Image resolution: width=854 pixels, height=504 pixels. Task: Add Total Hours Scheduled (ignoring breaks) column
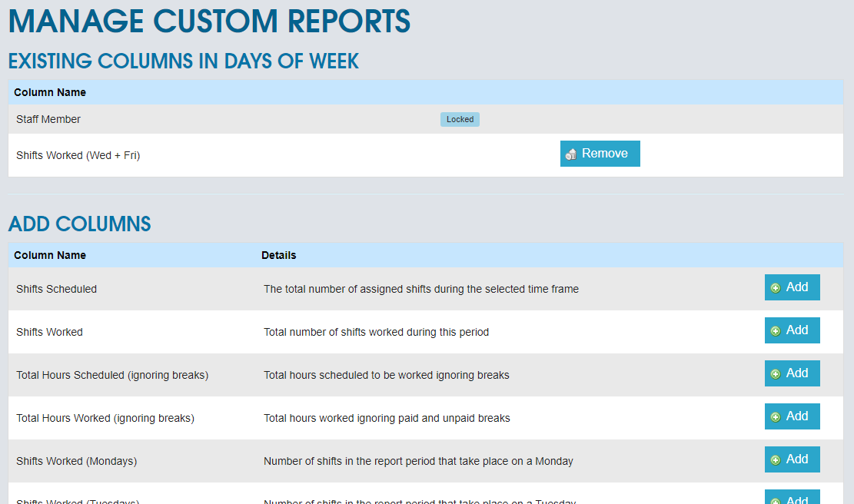click(792, 373)
